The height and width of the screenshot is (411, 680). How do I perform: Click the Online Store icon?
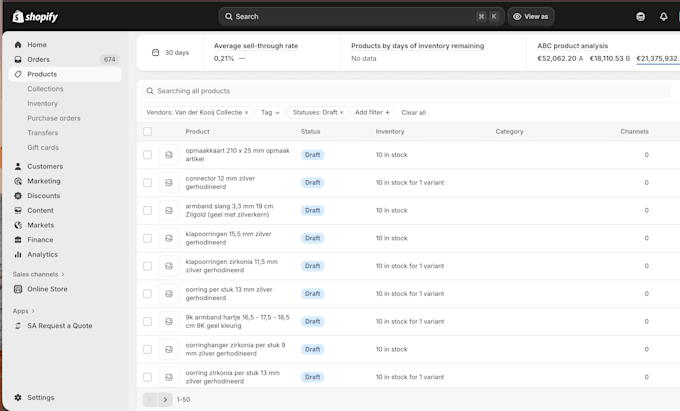coord(18,289)
